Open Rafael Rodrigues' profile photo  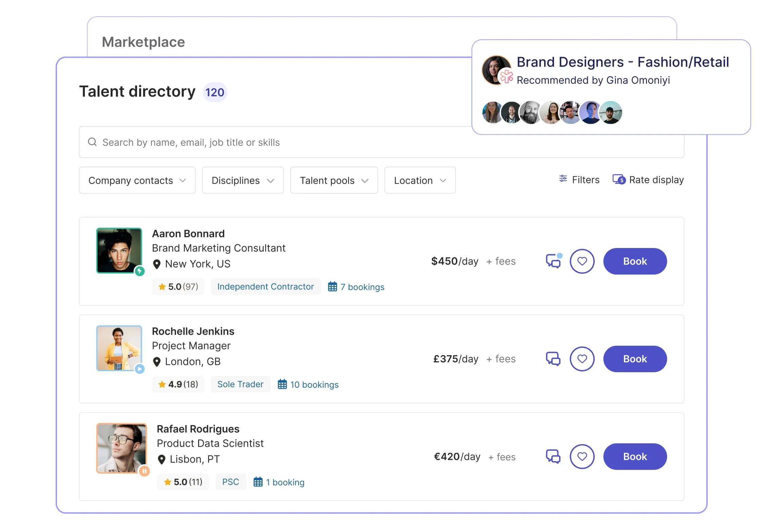[121, 448]
